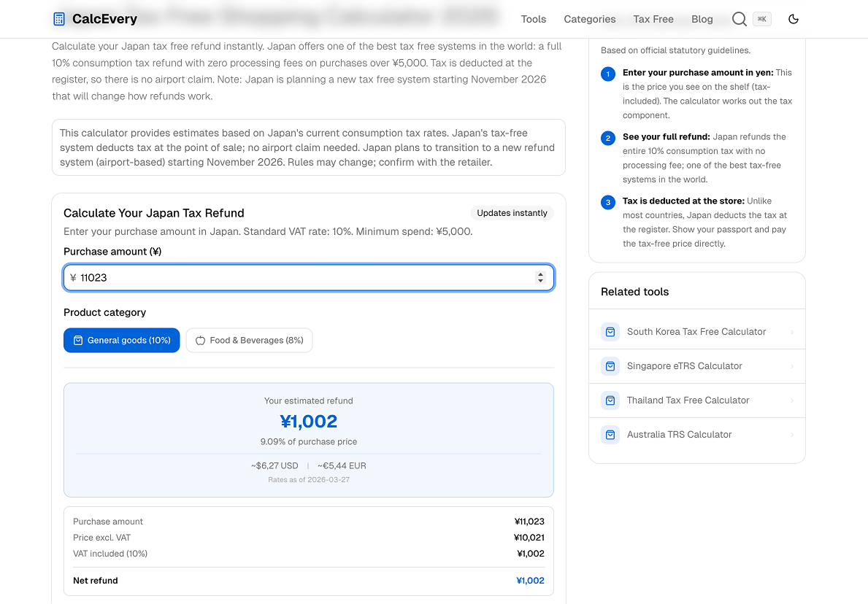
Task: Click Your estimated refund caption
Action: [308, 401]
